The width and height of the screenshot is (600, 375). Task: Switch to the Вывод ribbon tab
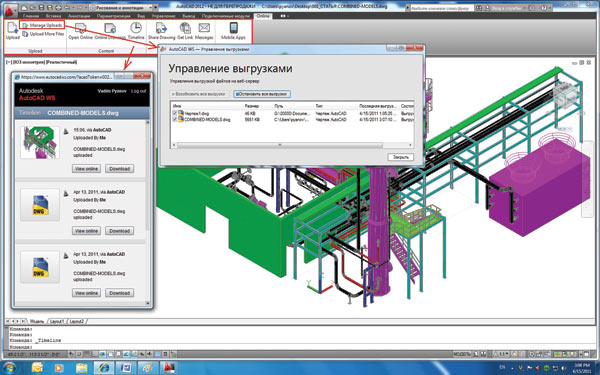coord(189,16)
